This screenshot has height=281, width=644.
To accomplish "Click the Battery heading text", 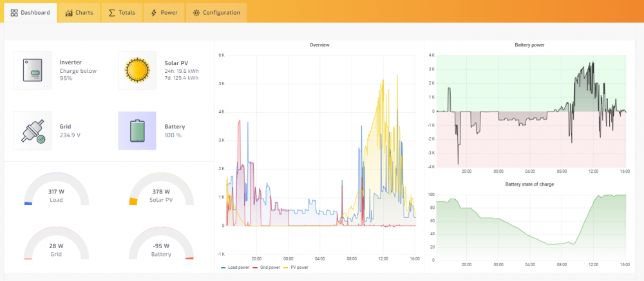I will pyautogui.click(x=175, y=126).
